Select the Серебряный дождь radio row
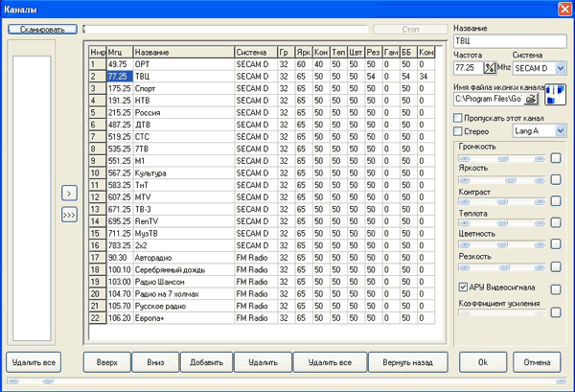Viewport: 575px width, 392px height. [262, 270]
